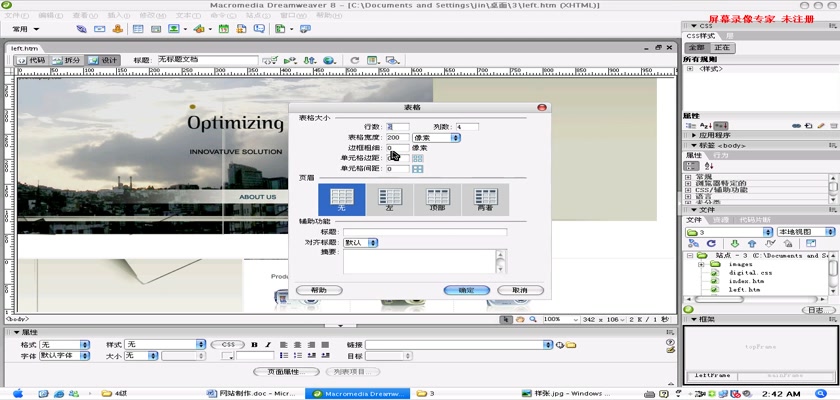Click the insert media toolbar icon
Viewport: 840px width, 400px height.
[199, 29]
